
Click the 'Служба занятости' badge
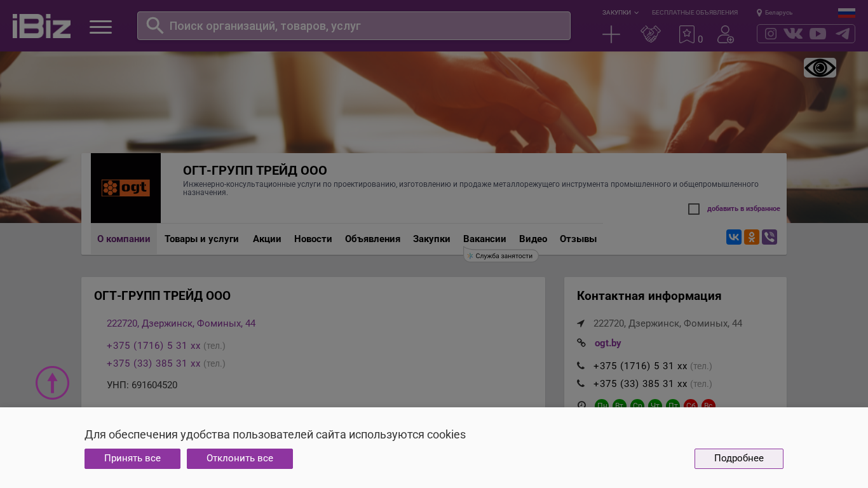click(501, 255)
